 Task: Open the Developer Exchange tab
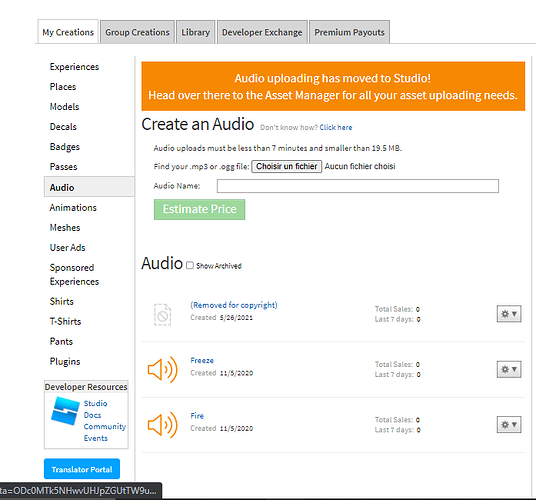(x=262, y=32)
